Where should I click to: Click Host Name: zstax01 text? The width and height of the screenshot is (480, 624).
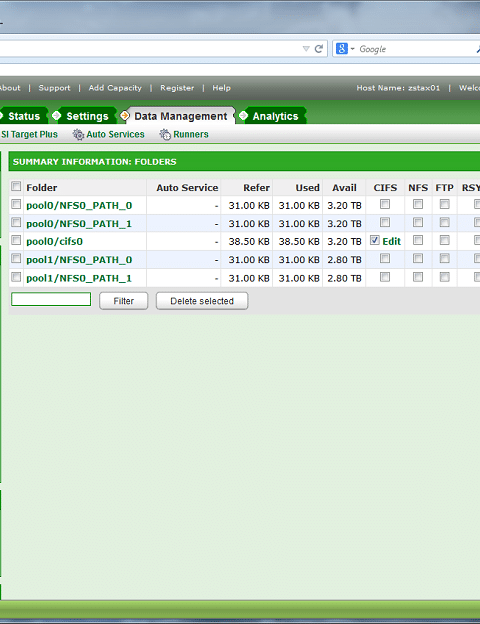[398, 88]
